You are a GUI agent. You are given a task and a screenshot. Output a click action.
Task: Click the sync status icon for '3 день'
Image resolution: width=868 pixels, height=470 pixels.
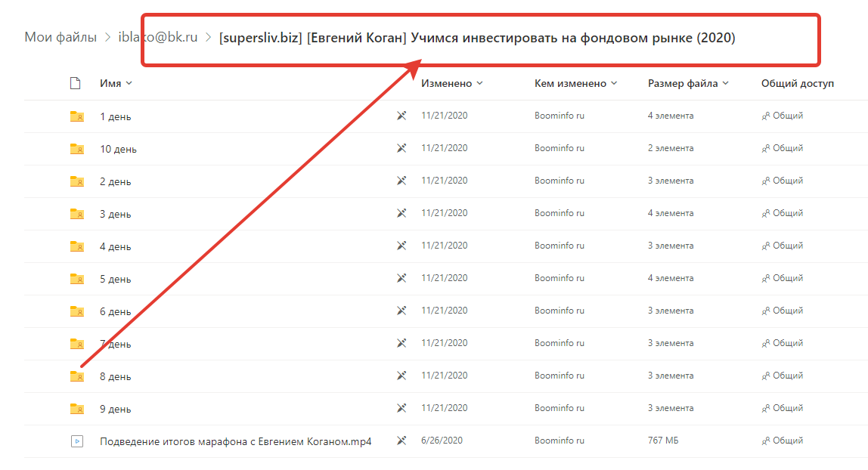401,213
